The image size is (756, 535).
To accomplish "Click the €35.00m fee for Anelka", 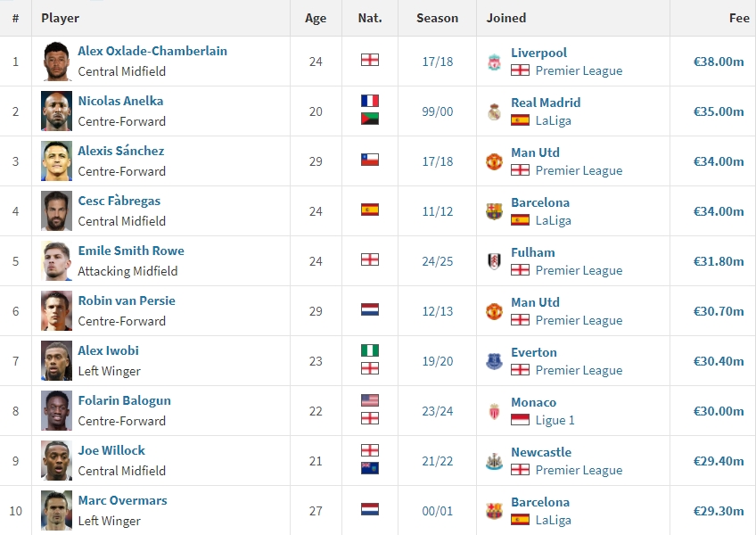I will [719, 111].
